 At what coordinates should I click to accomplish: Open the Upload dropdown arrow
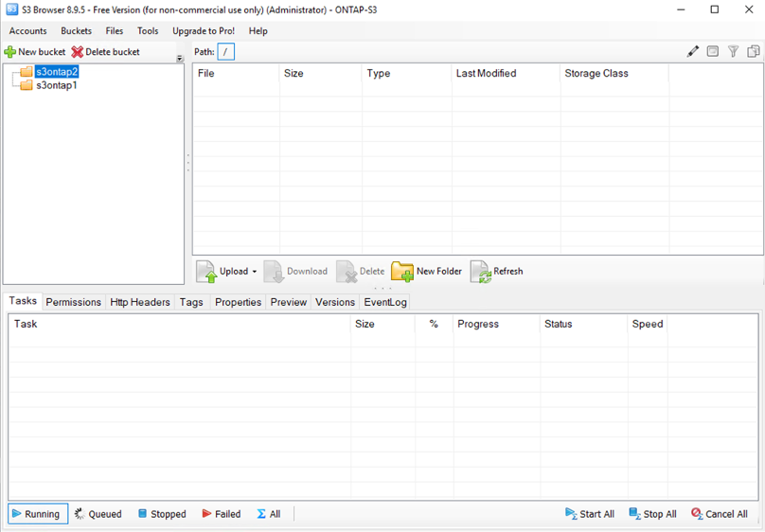254,272
